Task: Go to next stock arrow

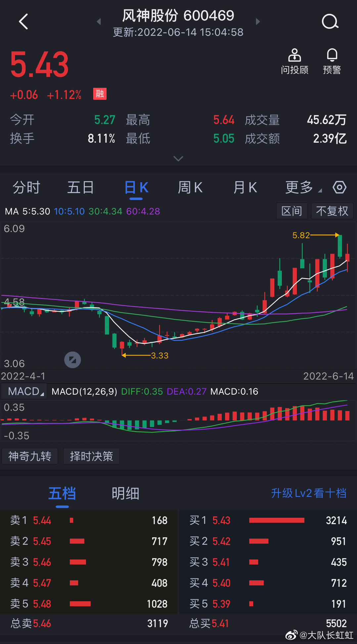Action: coord(258,22)
